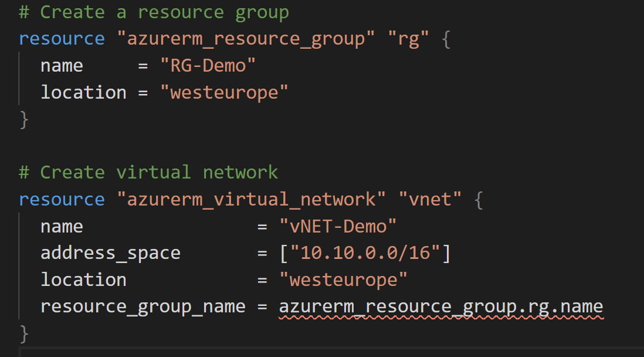Click the comment '# Create virtual network'
This screenshot has height=357, width=644.
click(x=148, y=172)
